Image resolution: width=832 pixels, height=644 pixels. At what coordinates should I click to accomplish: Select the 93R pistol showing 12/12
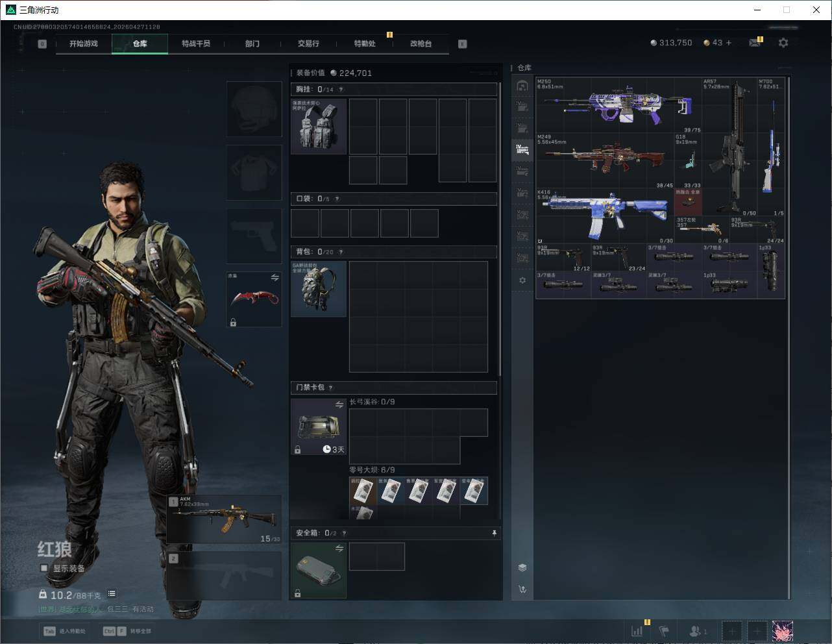(563, 258)
